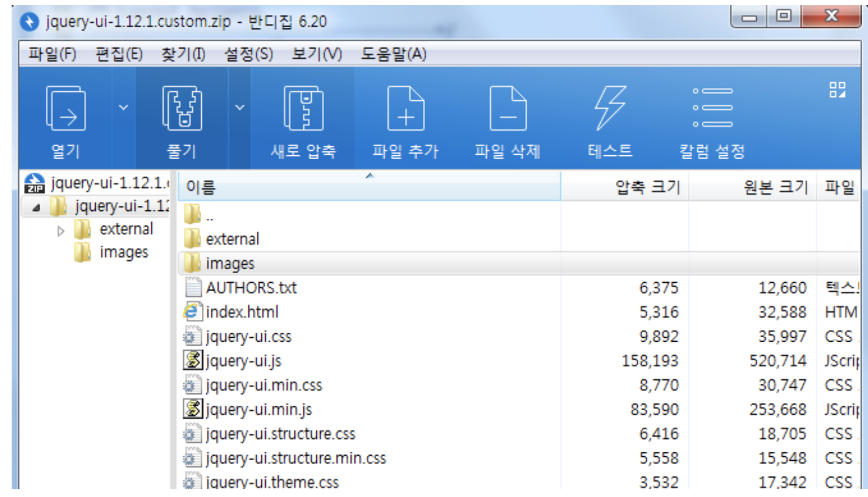Click the jquery-ui.min.js script icon

click(193, 409)
